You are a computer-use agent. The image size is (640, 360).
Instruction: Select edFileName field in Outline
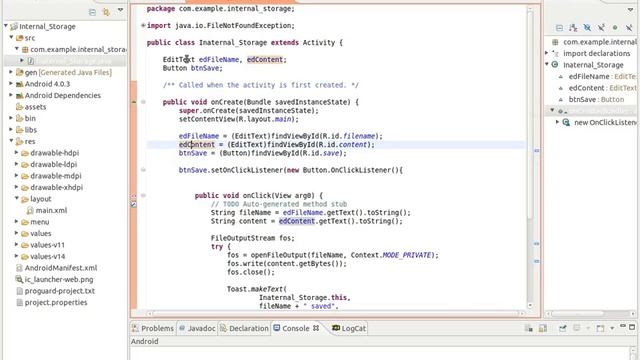pos(602,76)
